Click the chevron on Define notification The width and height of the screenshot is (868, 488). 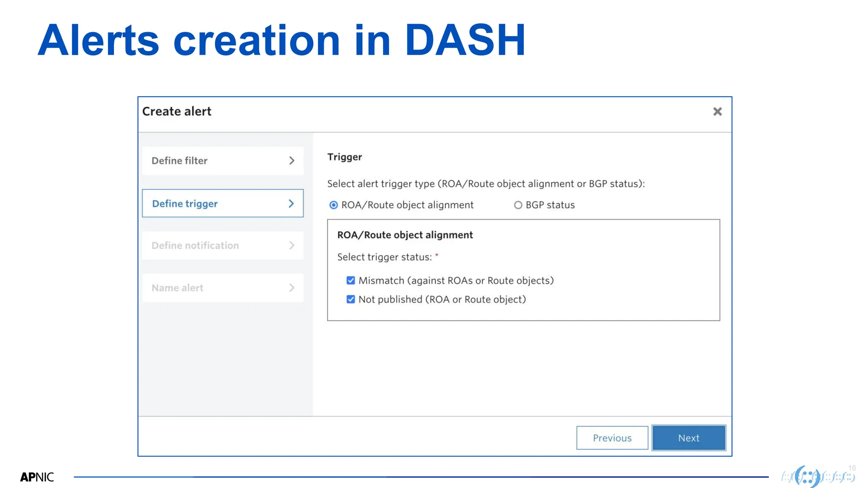[x=292, y=245]
